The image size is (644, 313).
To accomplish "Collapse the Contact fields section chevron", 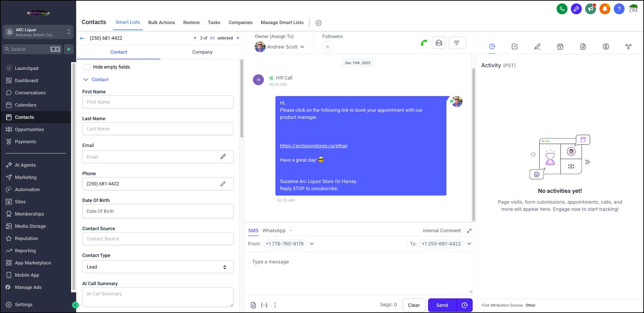I will click(85, 79).
